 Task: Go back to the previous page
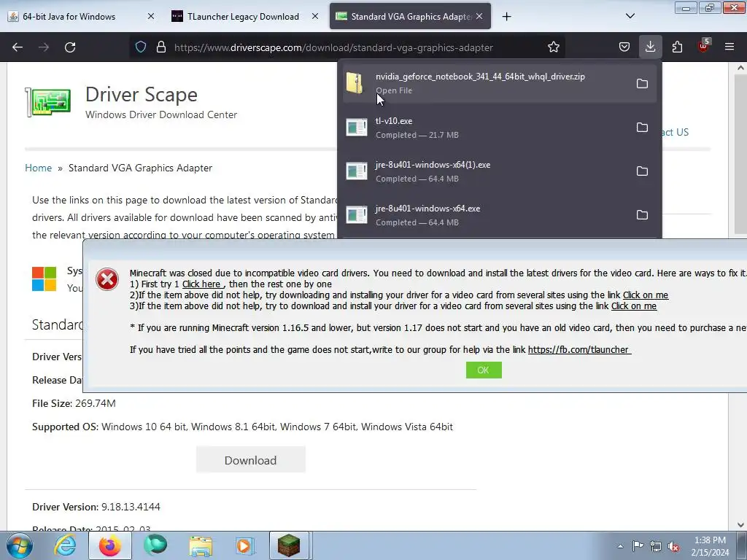coord(18,47)
